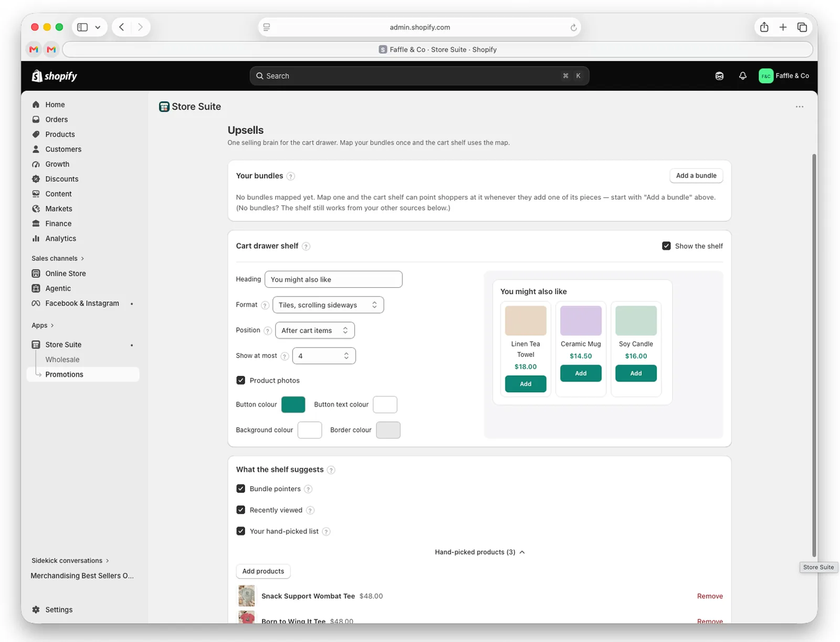Show help for Format setting
The height and width of the screenshot is (642, 840).
tap(265, 305)
